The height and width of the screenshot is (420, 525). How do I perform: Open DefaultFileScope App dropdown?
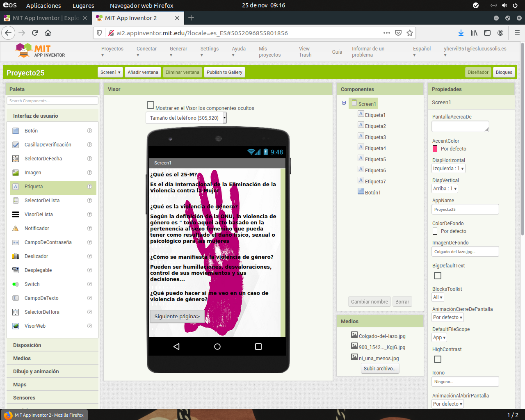pos(439,338)
